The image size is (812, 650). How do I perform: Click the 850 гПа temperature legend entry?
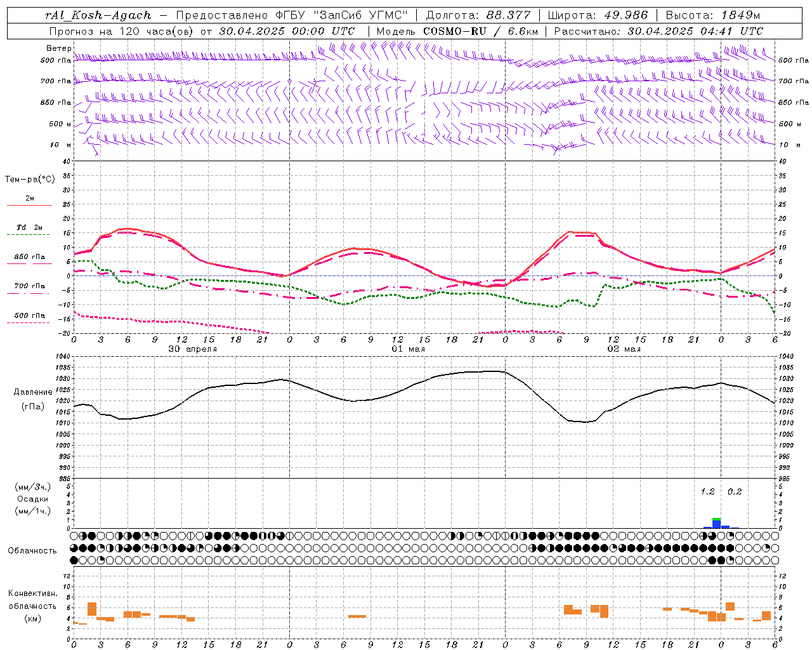(30, 257)
